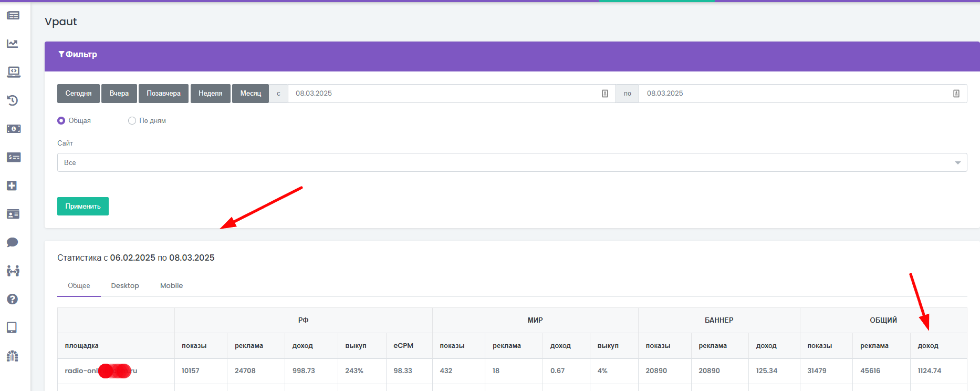Viewport: 980px width, 391px height.
Task: Open the list view sidebar icon
Action: 13,15
